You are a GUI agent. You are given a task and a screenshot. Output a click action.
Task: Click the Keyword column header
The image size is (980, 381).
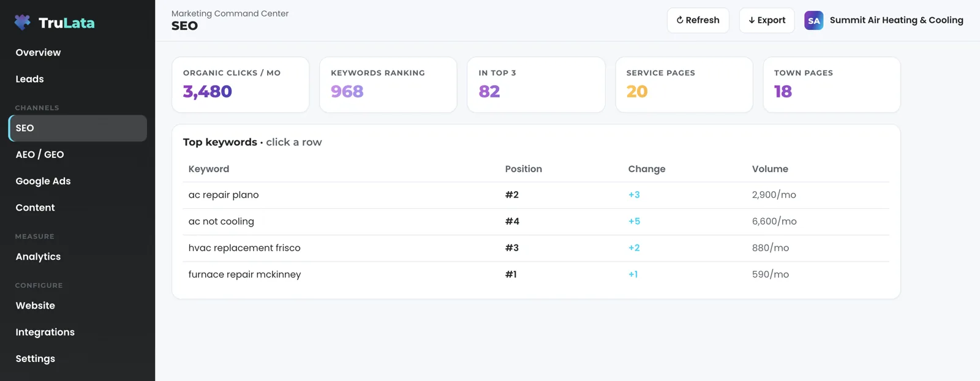(209, 169)
